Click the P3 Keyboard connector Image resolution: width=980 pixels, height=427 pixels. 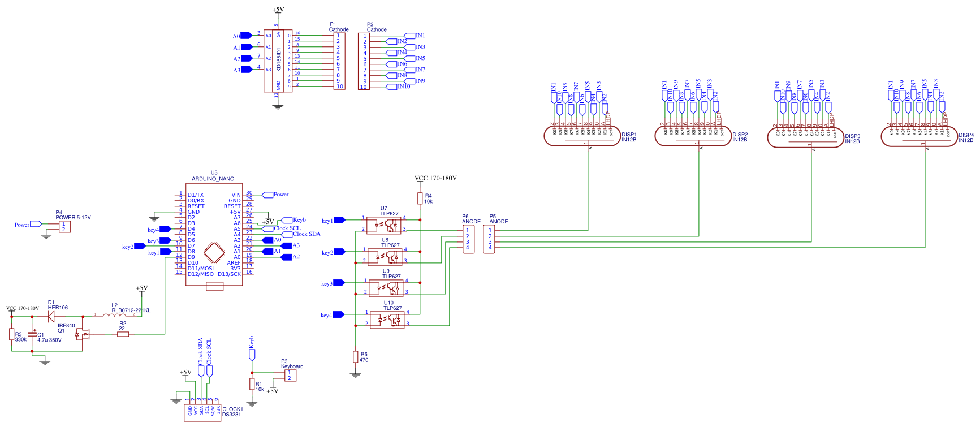290,376
